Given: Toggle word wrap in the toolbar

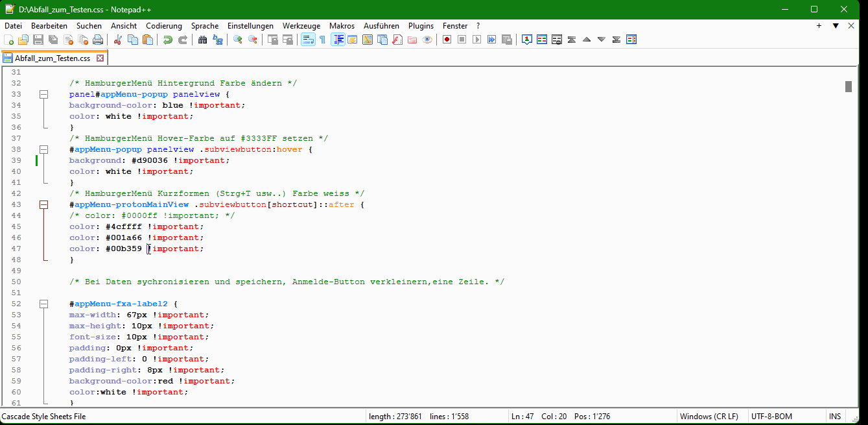Looking at the screenshot, I should click(x=308, y=40).
